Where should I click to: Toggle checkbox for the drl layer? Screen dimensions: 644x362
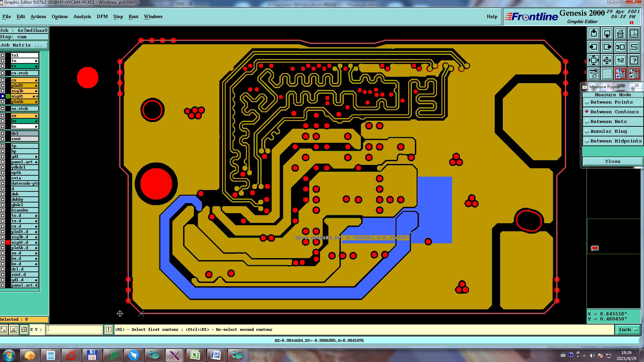point(3,133)
